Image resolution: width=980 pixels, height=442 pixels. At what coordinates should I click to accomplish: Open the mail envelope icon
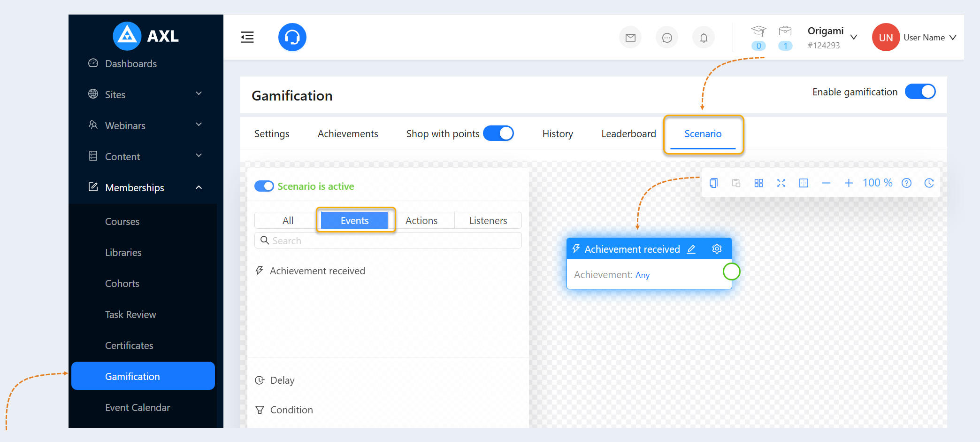(630, 38)
